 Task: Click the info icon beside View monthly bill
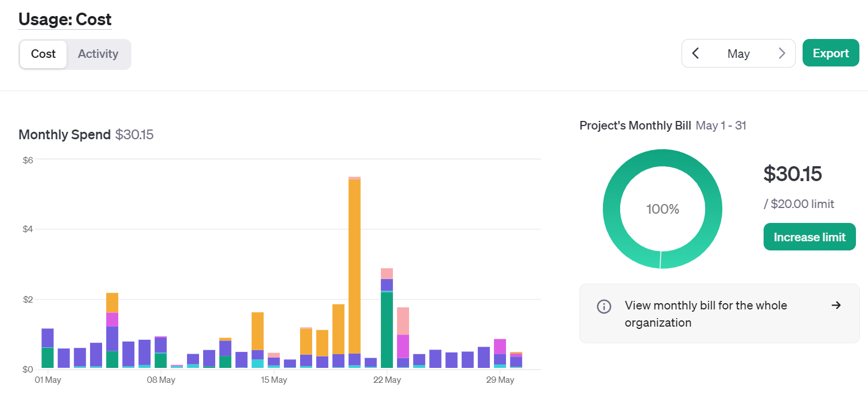[x=604, y=306]
